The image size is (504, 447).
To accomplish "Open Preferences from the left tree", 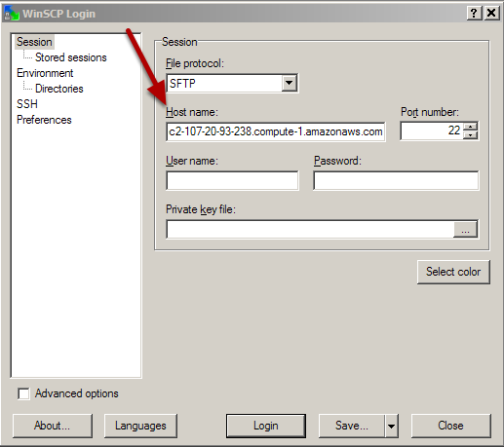I will [x=44, y=120].
